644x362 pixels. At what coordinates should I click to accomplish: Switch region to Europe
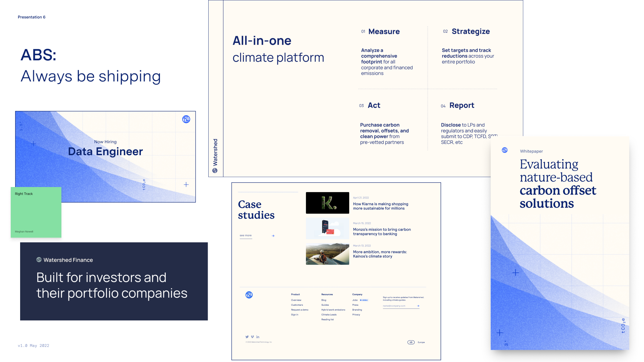421,342
